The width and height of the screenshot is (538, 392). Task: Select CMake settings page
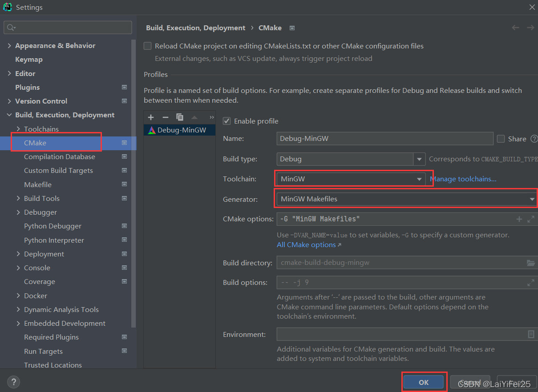tap(35, 143)
